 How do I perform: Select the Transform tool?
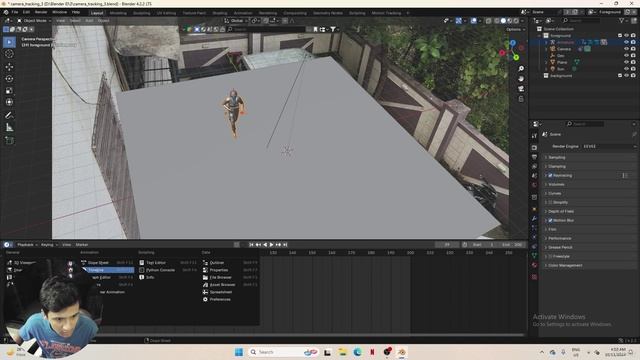pyautogui.click(x=9, y=102)
